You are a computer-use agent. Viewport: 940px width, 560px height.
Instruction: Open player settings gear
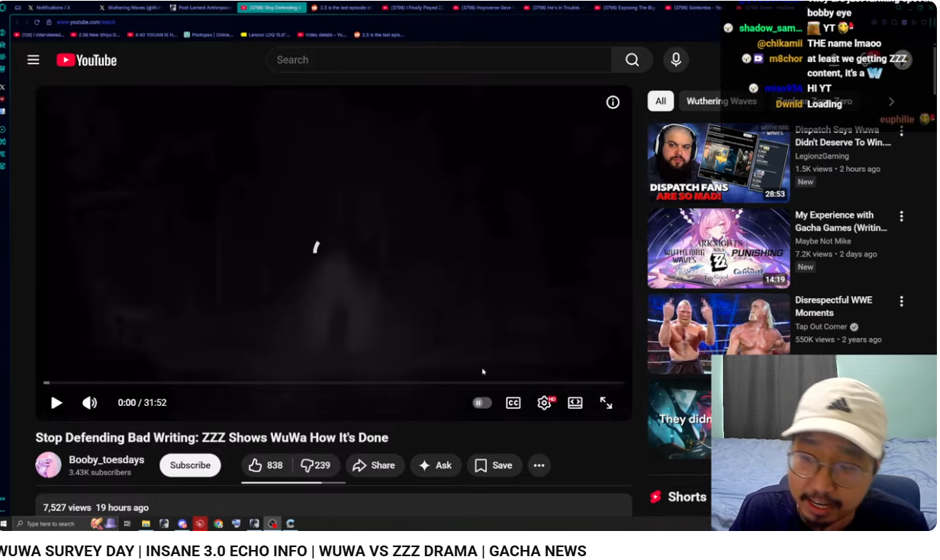(x=545, y=403)
